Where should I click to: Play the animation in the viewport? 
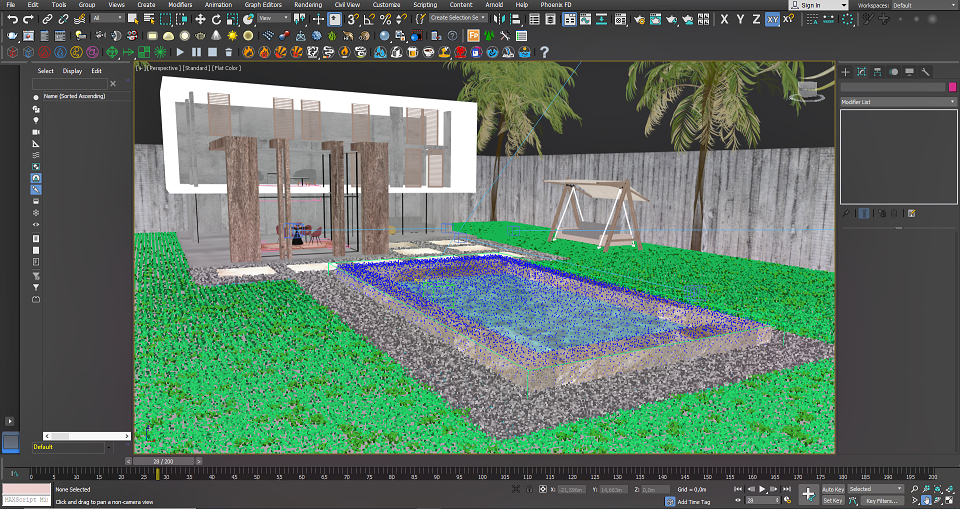[x=763, y=489]
